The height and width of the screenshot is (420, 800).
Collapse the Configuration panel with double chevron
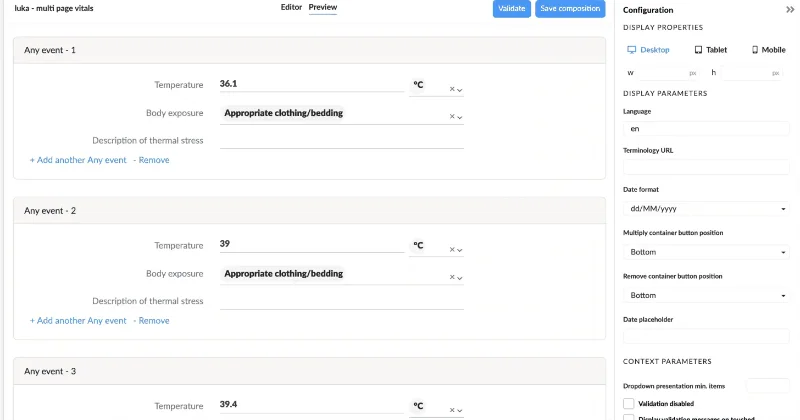pyautogui.click(x=790, y=10)
